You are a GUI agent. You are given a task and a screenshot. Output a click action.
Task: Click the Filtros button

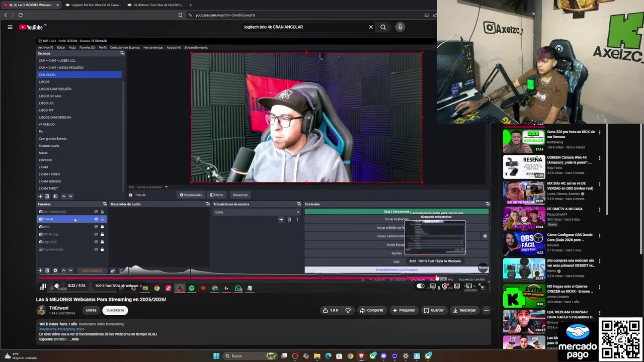click(216, 195)
